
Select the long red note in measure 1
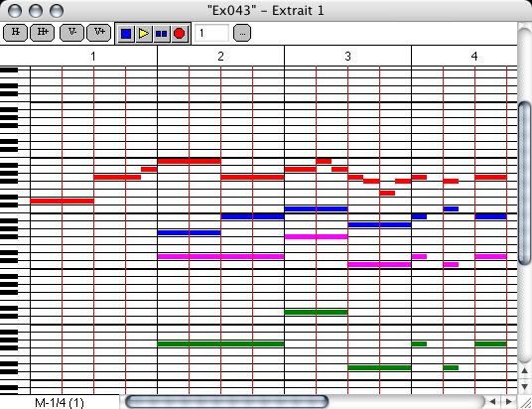pos(63,201)
